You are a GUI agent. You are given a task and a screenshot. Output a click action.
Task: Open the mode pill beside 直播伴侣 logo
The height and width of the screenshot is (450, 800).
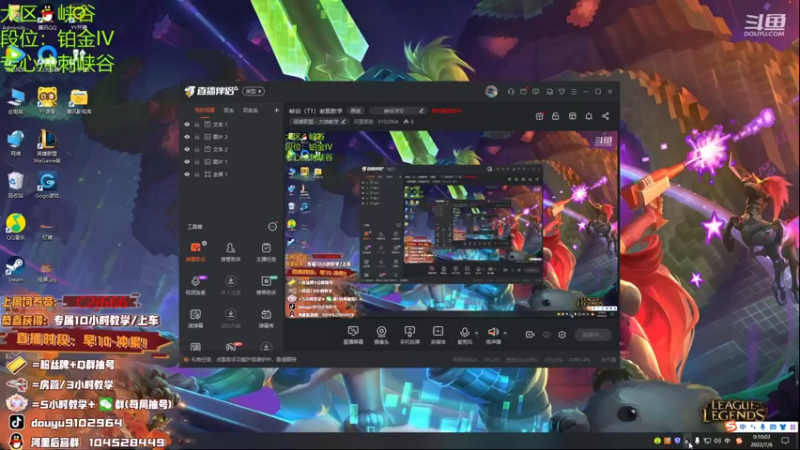[254, 91]
